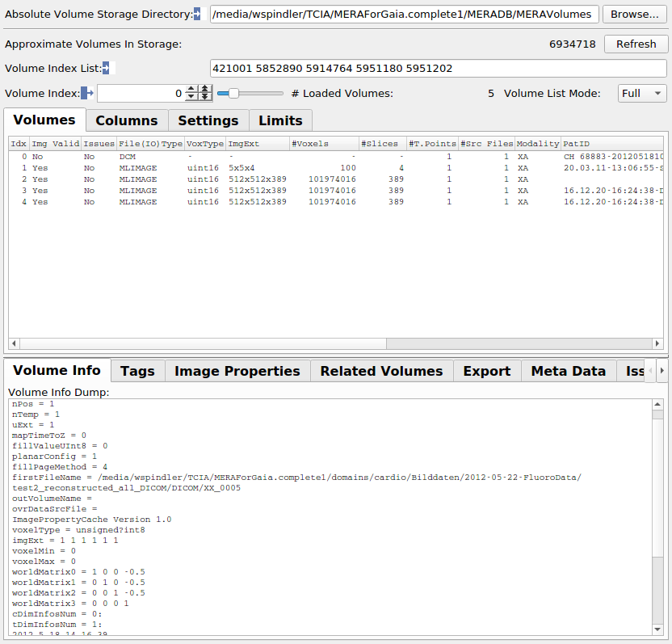
Task: Click the Volume Index slider handle
Action: click(x=233, y=94)
